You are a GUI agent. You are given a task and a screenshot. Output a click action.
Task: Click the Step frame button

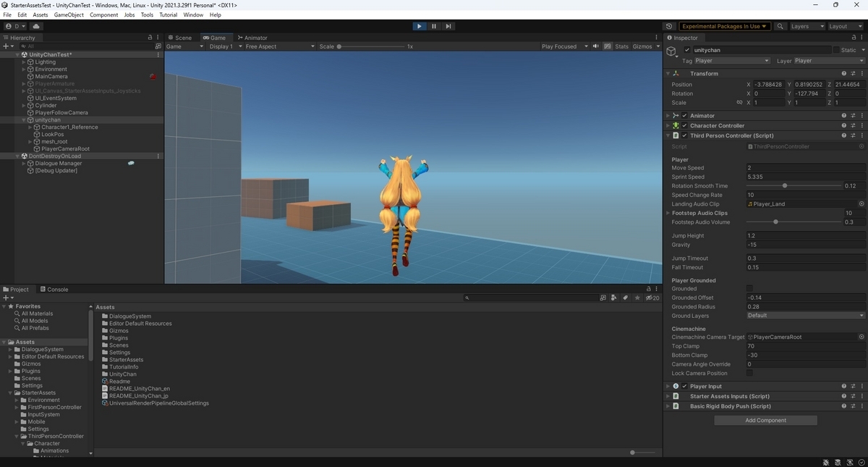tap(448, 26)
